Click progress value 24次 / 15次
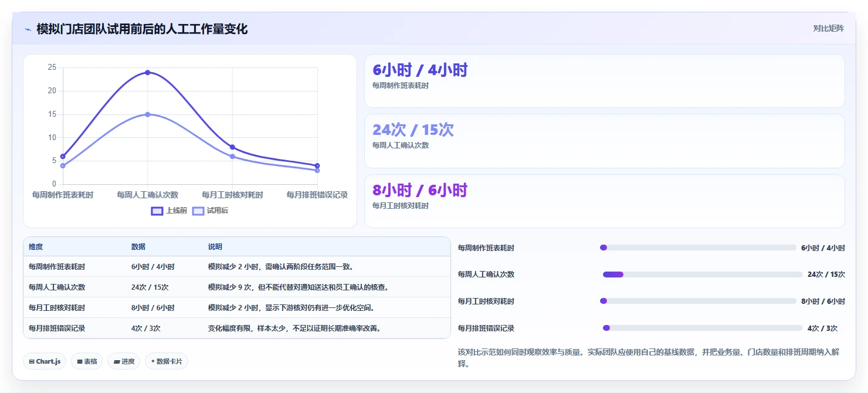Viewport: 868px width, 393px height. 826,275
